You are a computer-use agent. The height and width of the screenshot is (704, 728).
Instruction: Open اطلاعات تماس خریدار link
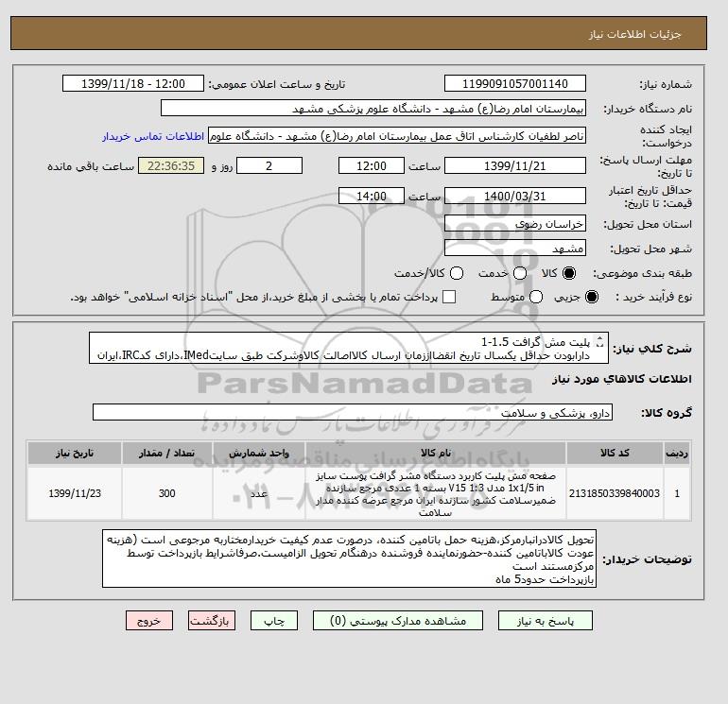[x=153, y=136]
